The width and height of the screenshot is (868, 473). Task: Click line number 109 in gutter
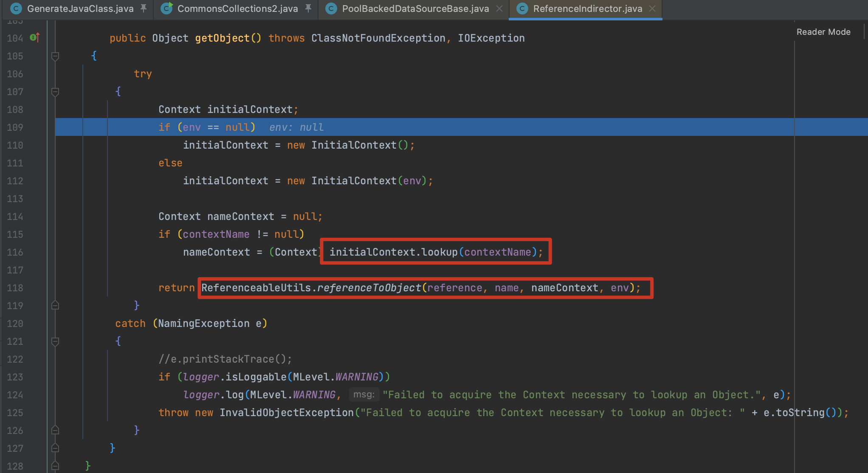[15, 127]
